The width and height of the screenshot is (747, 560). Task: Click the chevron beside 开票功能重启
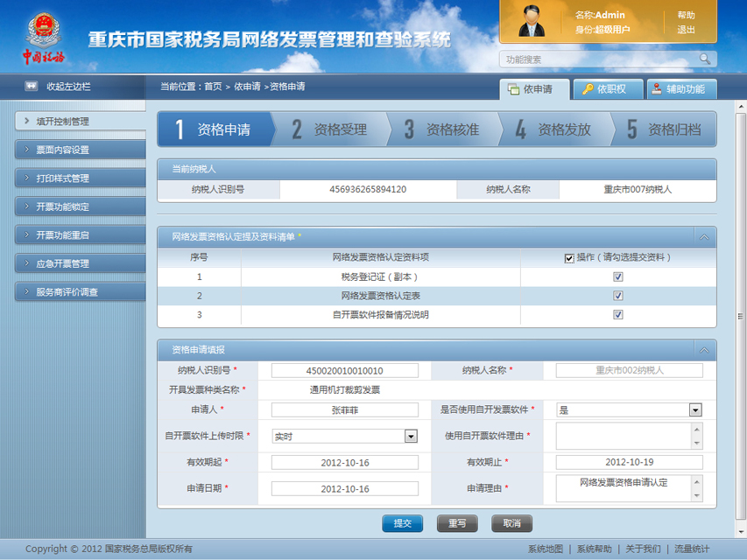pos(27,234)
